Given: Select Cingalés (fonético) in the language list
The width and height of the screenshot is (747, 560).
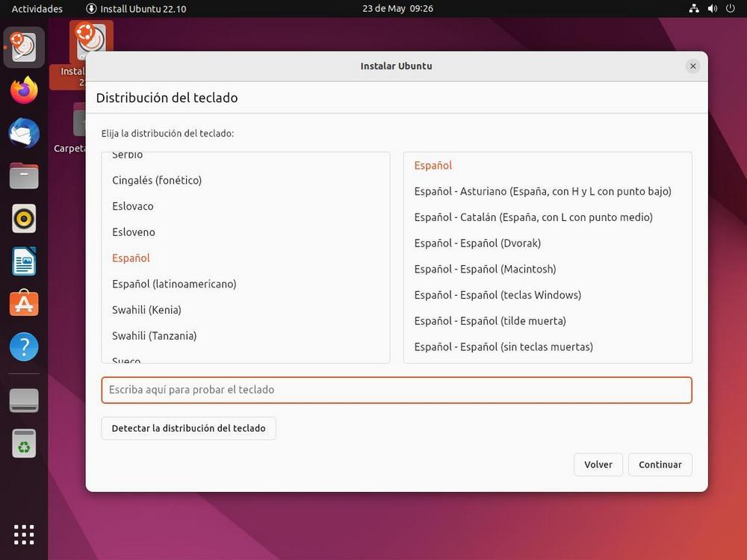Looking at the screenshot, I should click(246, 181).
